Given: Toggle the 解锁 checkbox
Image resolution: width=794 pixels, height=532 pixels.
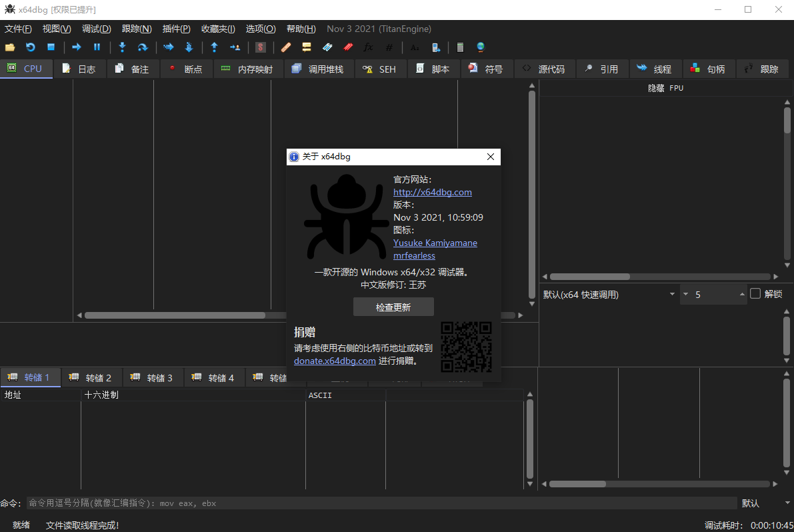Looking at the screenshot, I should point(755,293).
